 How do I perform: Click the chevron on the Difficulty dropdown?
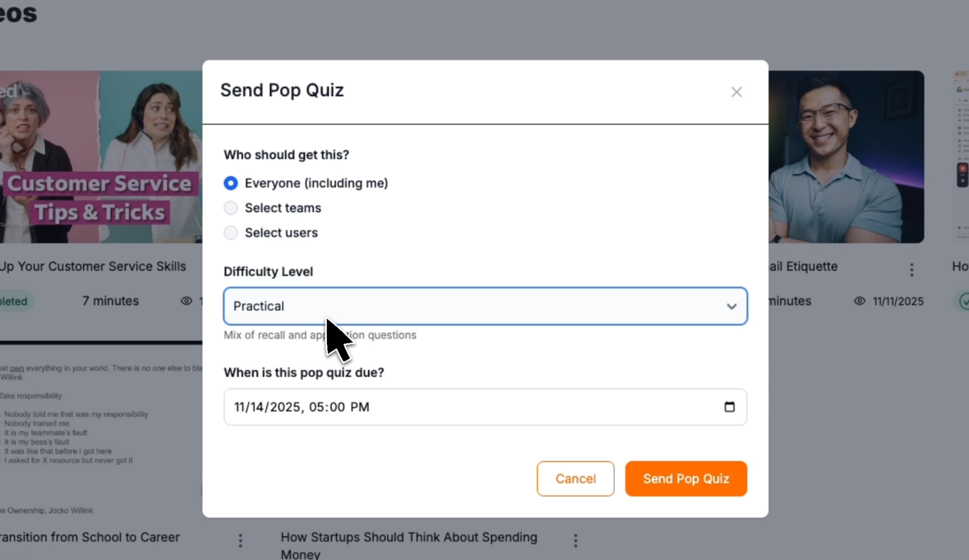pos(732,306)
